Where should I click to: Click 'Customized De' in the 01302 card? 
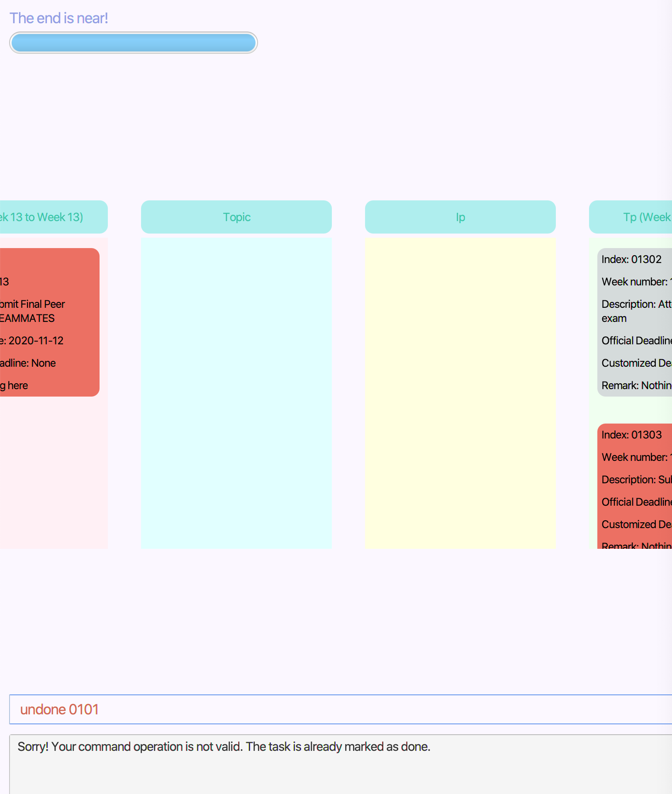(637, 363)
